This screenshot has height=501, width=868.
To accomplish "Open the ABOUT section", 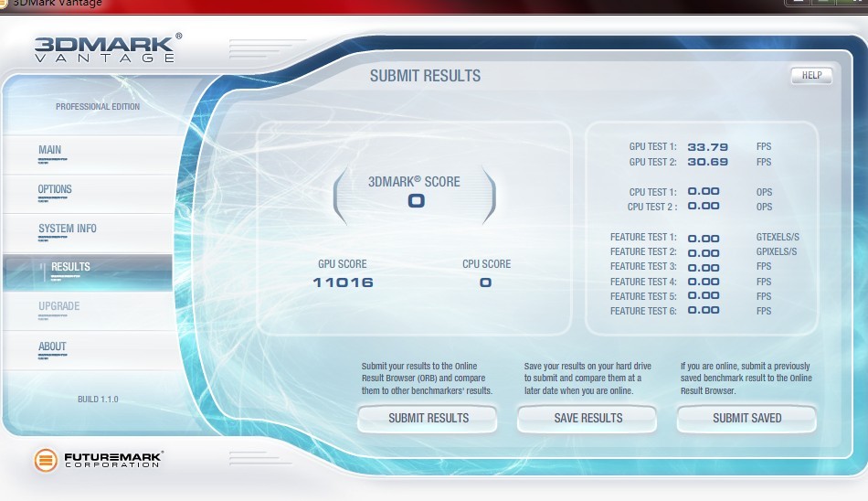I will tap(89, 350).
